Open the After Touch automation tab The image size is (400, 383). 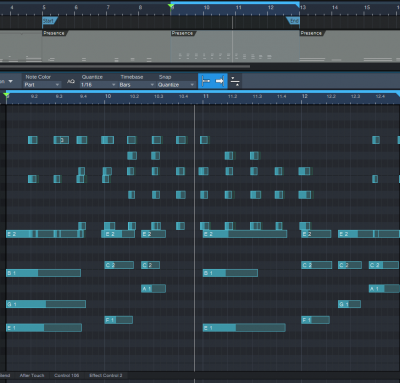pos(32,375)
